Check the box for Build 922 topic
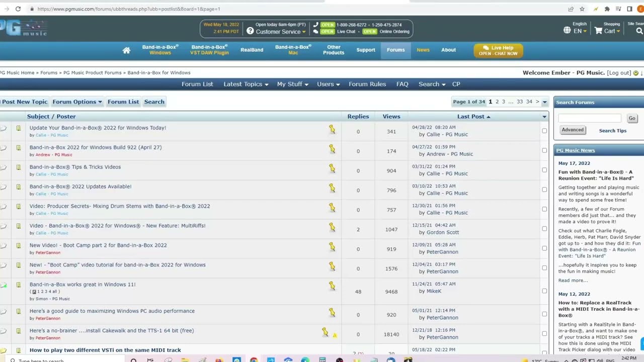 click(544, 150)
